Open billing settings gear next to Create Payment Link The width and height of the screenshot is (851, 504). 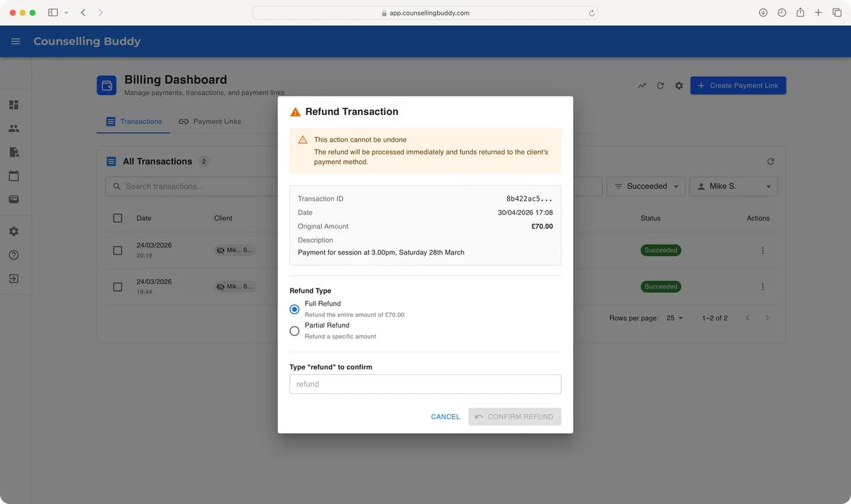pos(679,86)
